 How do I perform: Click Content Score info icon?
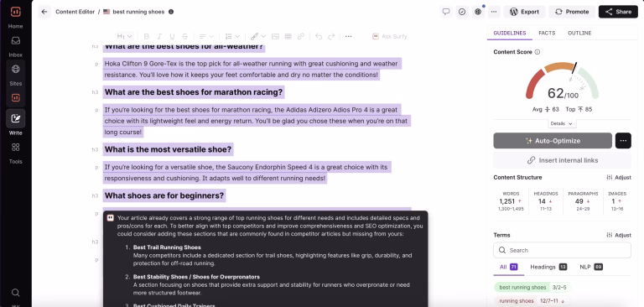[x=538, y=52]
